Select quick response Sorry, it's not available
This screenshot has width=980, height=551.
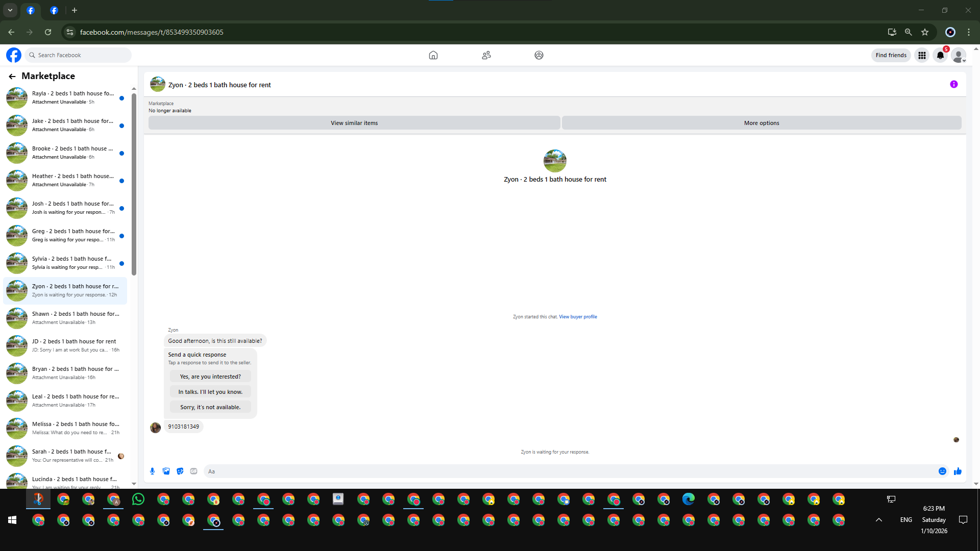(210, 407)
